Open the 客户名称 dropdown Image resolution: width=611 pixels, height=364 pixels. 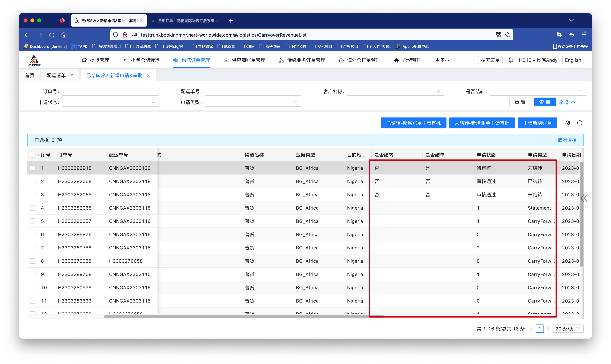(x=395, y=91)
